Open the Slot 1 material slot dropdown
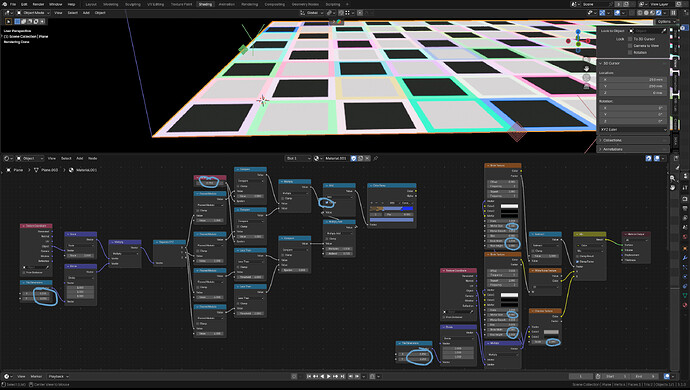This screenshot has width=690, height=390. [298, 158]
